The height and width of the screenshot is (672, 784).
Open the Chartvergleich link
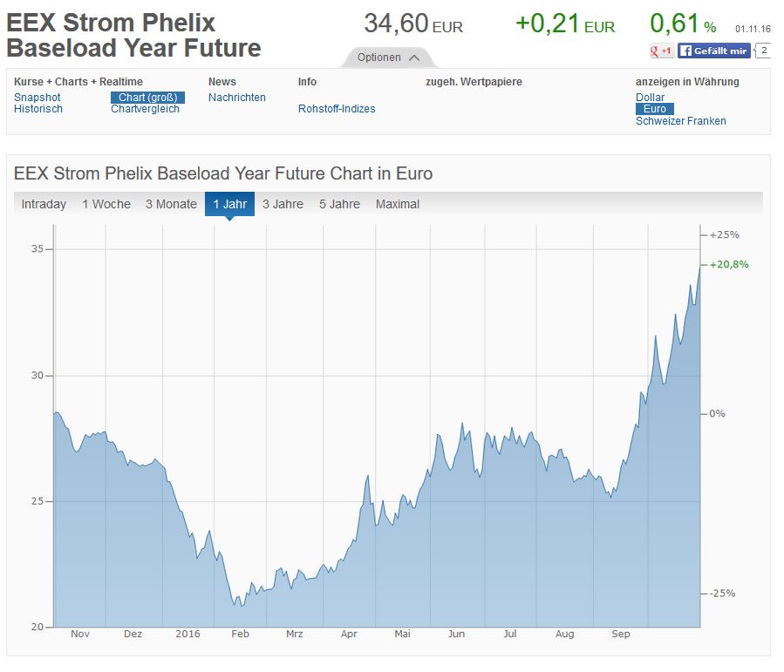tap(145, 109)
